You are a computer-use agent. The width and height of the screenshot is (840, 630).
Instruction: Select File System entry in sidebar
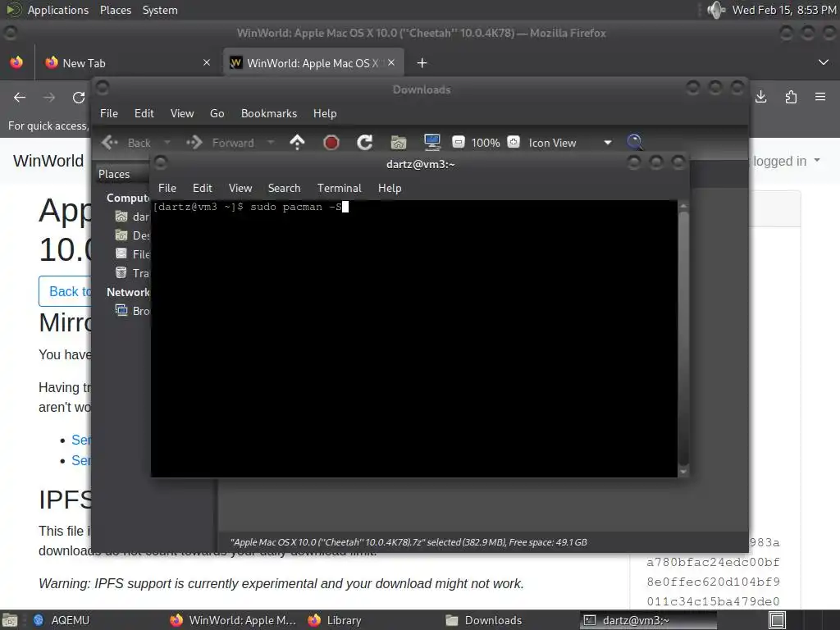pyautogui.click(x=132, y=254)
